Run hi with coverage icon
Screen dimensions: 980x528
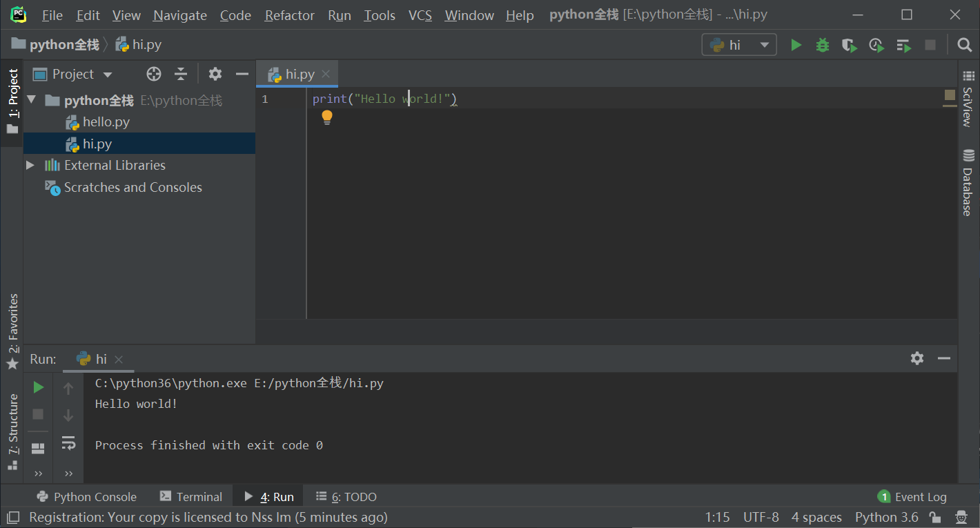tap(850, 45)
